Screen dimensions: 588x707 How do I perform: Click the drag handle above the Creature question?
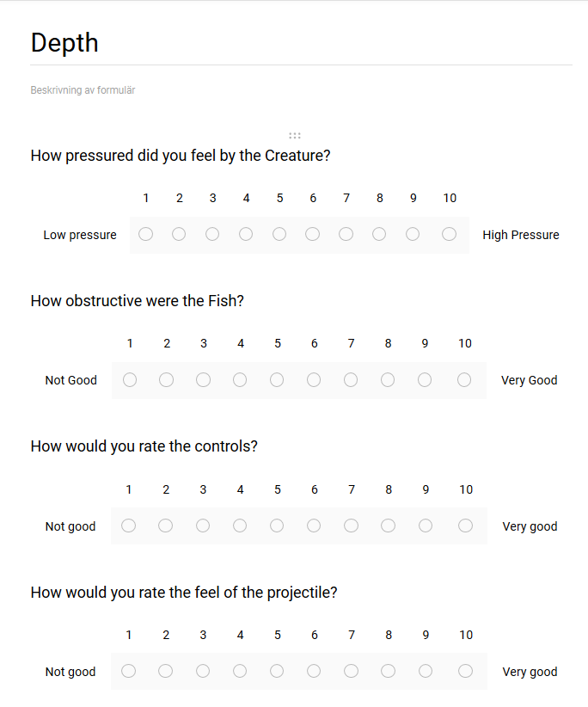pyautogui.click(x=295, y=135)
